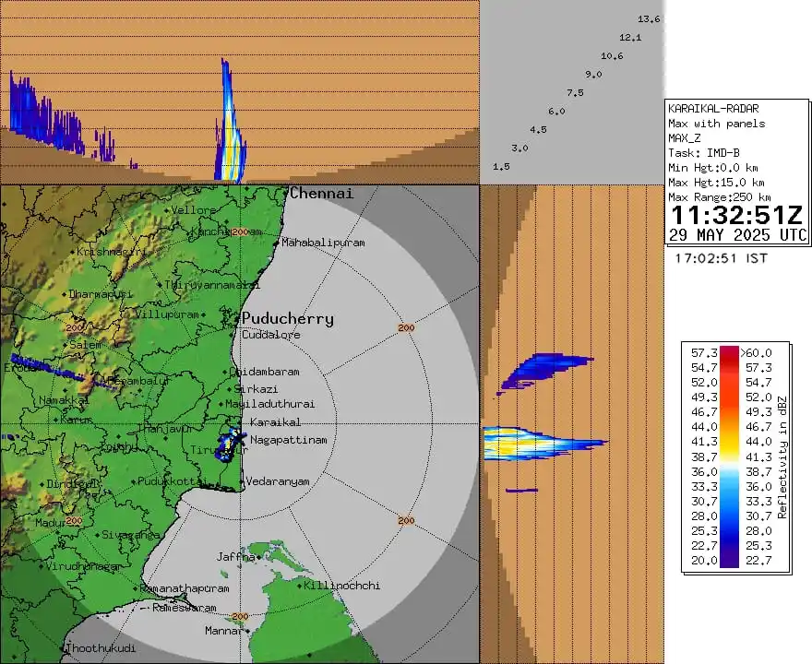
Task: Click the 3.0 height scale value
Action: 519,148
